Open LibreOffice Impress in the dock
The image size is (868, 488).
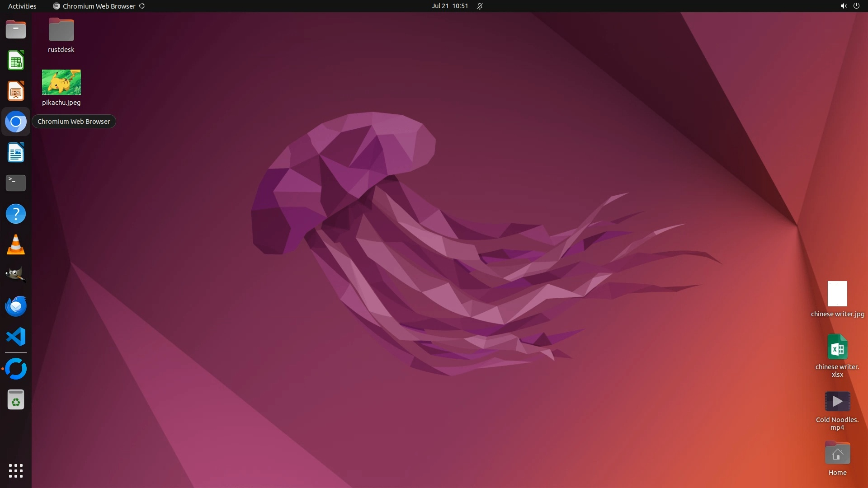coord(16,91)
